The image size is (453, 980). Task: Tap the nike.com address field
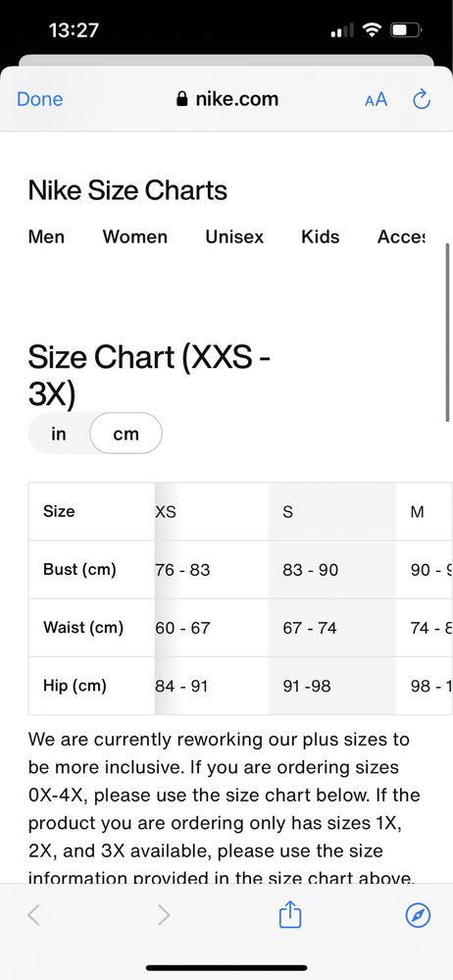227,99
